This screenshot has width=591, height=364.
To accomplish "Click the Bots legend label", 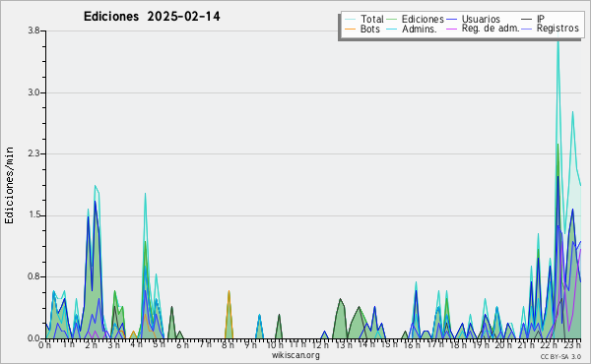I will (369, 29).
